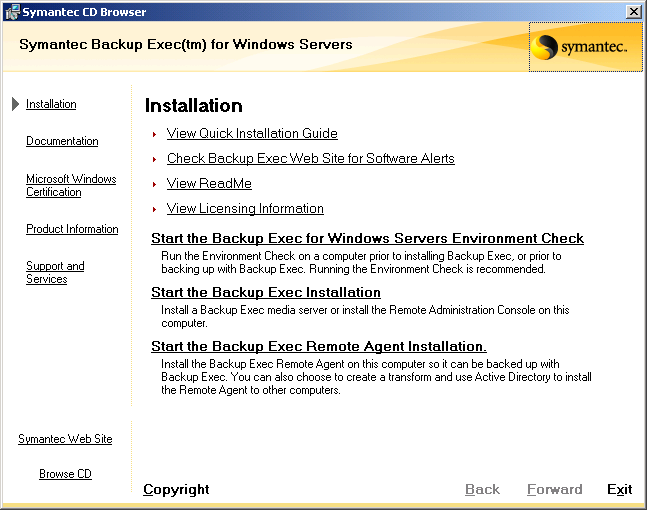Go to Microsoft Windows Certification
The width and height of the screenshot is (647, 510).
coord(71,185)
